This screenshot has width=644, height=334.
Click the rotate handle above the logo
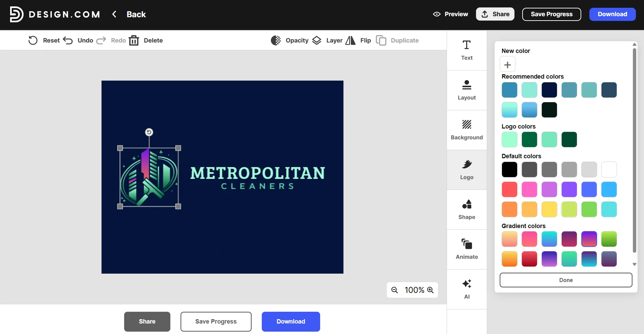149,132
